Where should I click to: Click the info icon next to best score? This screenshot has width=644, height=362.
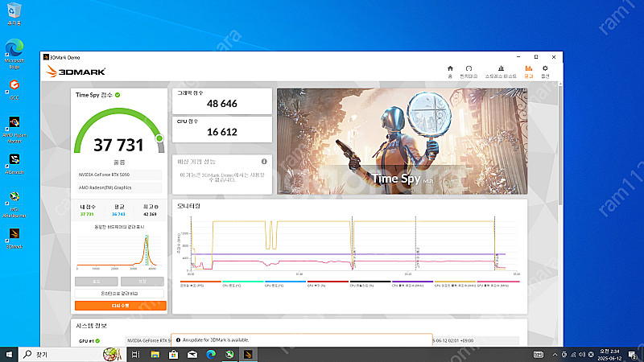click(156, 207)
